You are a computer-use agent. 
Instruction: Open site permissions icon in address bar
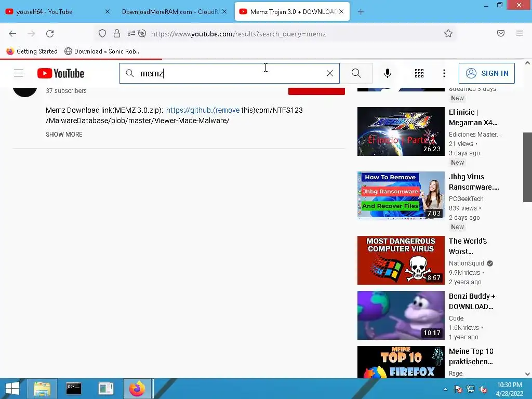click(x=131, y=33)
